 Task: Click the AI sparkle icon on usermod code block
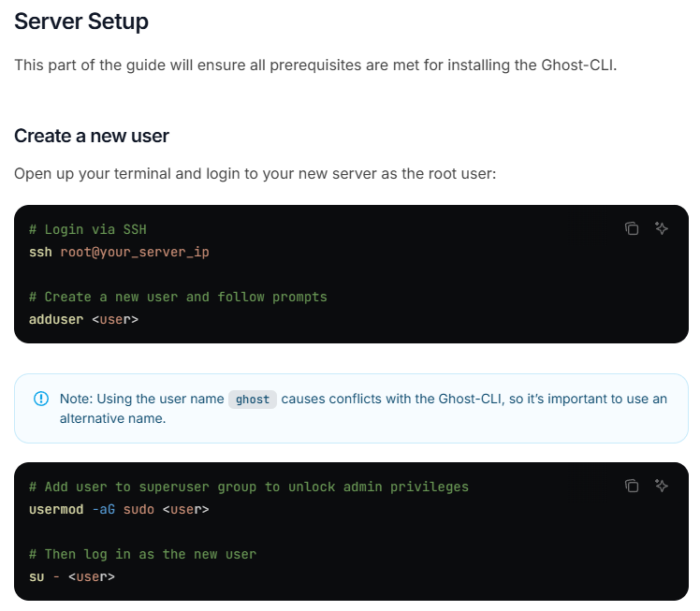(x=662, y=486)
